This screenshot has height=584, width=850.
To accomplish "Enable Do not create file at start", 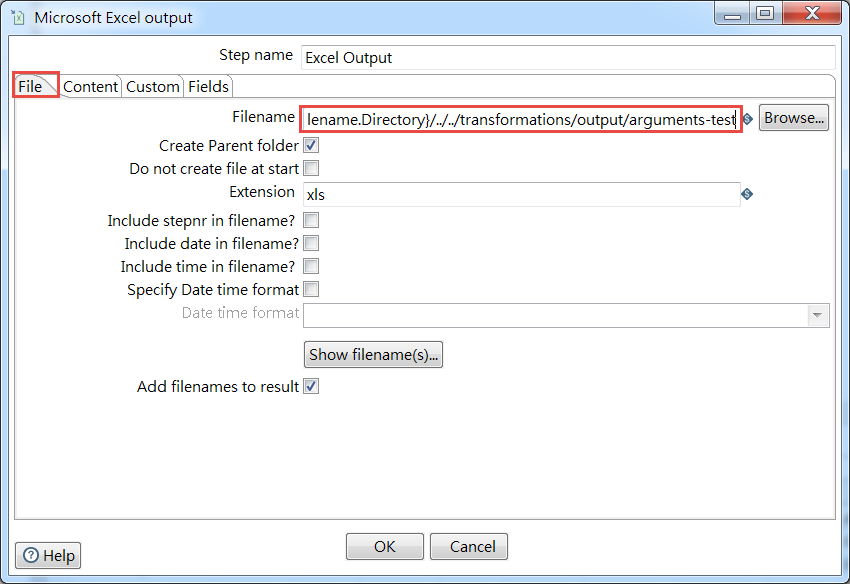I will (311, 168).
